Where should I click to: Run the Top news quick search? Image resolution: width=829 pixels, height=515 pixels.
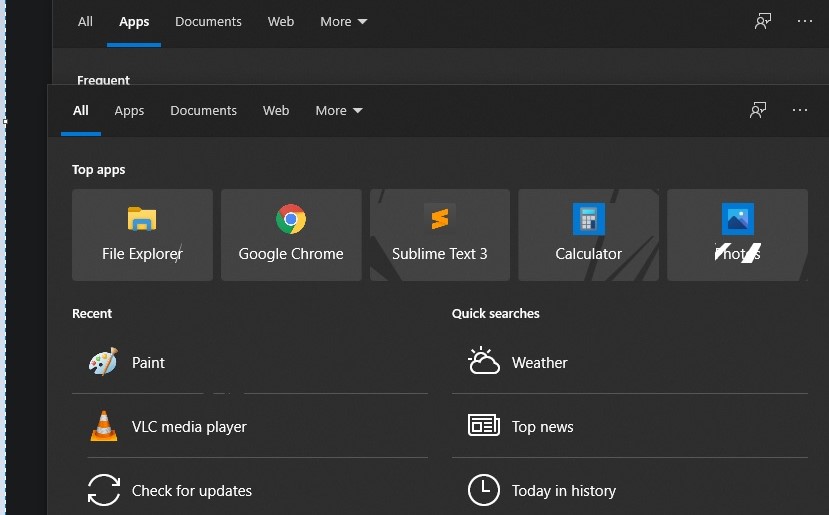(x=630, y=426)
